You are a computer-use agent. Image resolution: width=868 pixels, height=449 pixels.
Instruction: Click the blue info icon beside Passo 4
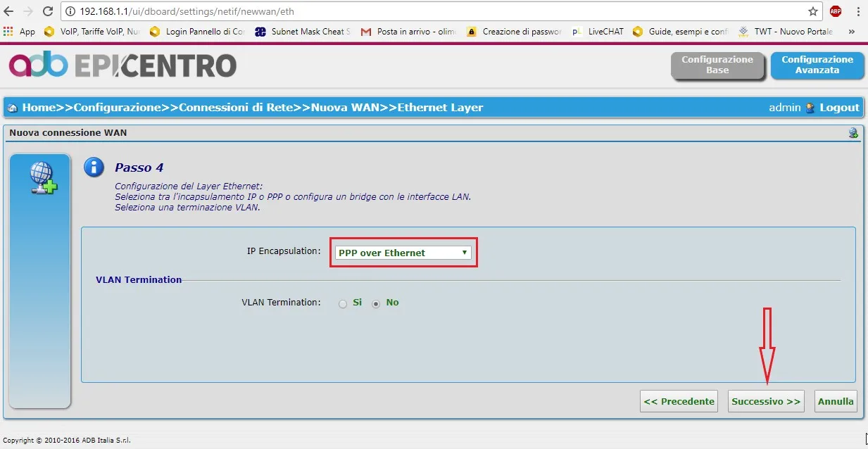click(x=94, y=167)
